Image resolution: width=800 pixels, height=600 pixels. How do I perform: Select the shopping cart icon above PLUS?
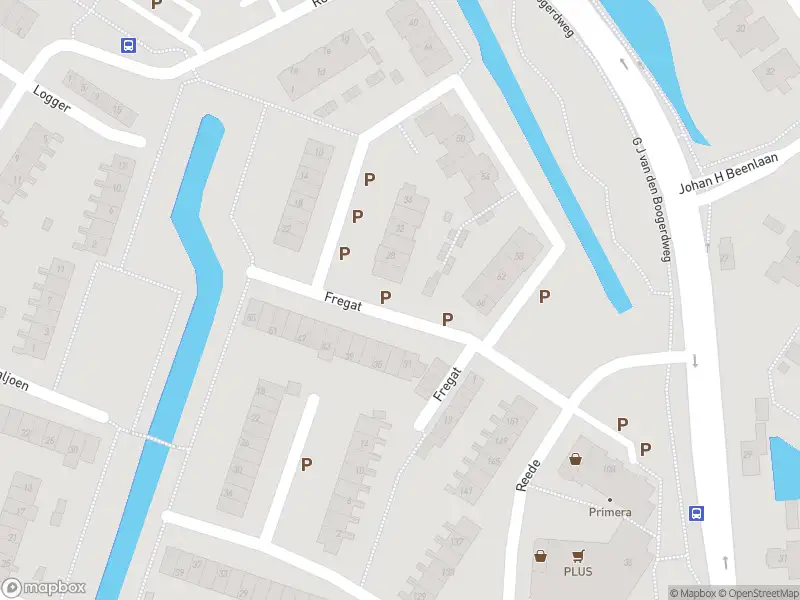click(x=578, y=556)
